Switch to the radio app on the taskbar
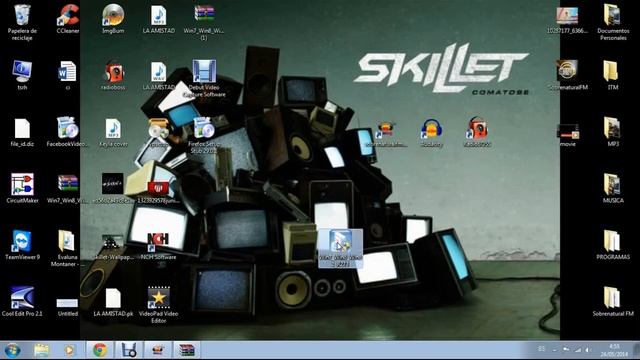 pos(158,350)
